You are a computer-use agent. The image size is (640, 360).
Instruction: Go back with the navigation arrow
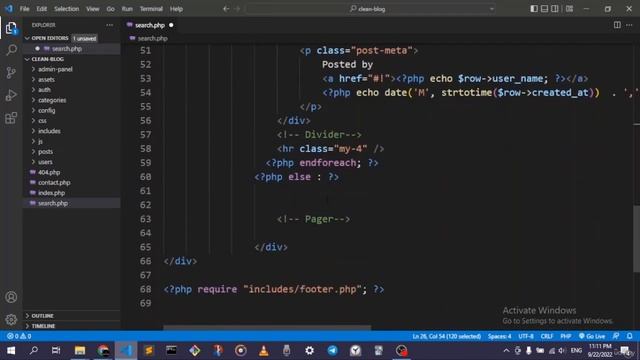tap(226, 9)
